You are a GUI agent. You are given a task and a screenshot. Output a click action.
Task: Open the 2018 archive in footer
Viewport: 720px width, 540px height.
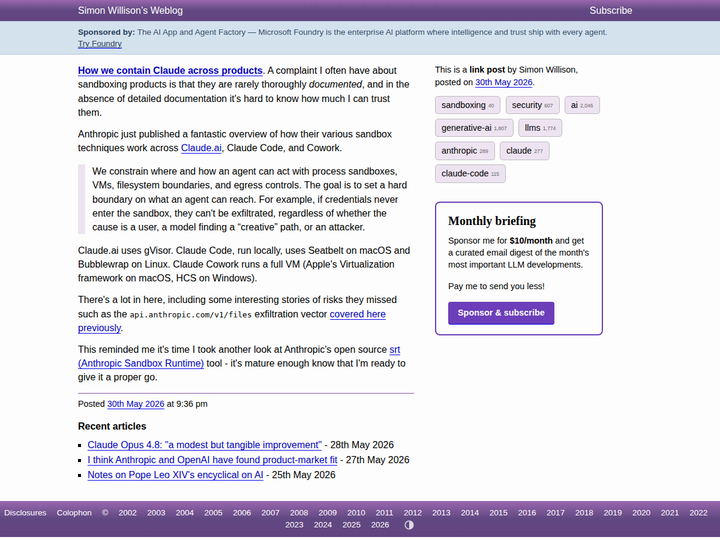(584, 513)
